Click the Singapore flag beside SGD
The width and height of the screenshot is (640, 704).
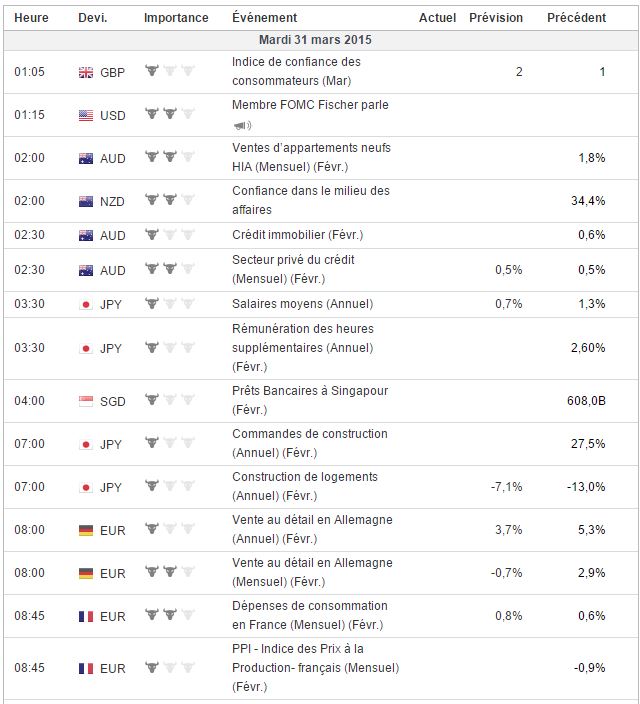pos(86,401)
